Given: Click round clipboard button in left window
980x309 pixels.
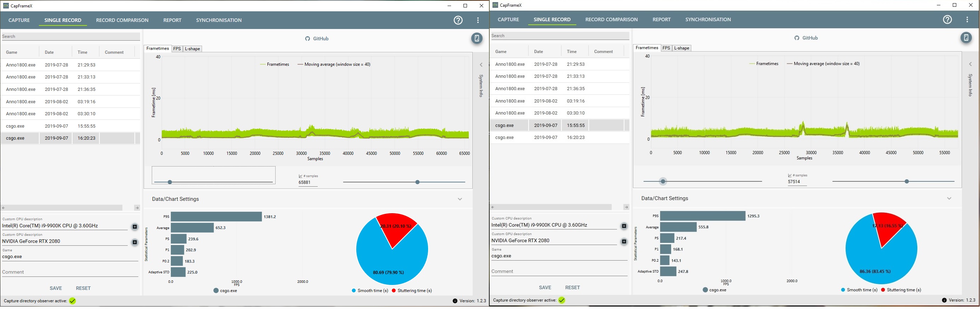Looking at the screenshot, I should click(477, 39).
